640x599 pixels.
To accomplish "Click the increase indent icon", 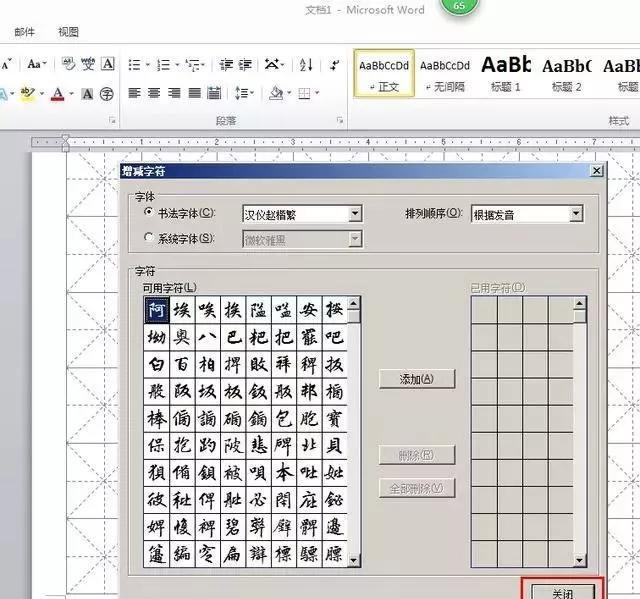I will tap(246, 65).
